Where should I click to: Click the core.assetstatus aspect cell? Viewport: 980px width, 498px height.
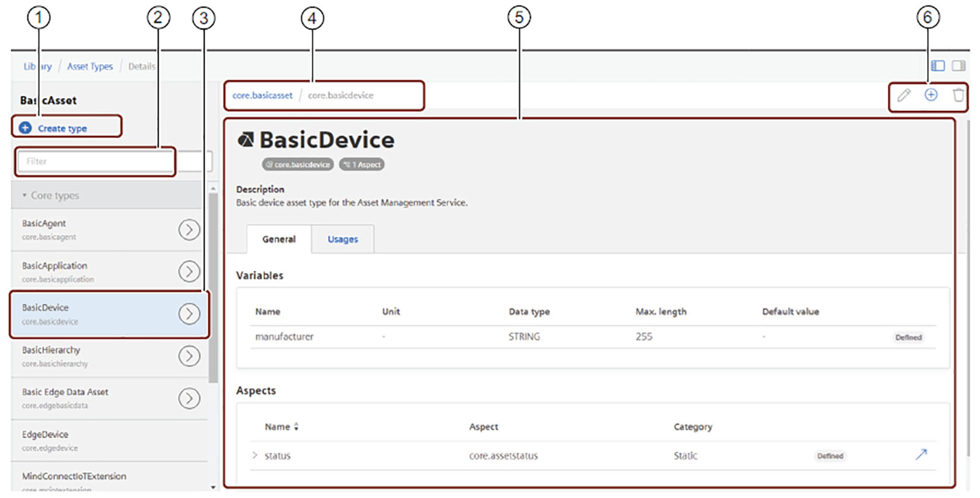click(x=503, y=456)
